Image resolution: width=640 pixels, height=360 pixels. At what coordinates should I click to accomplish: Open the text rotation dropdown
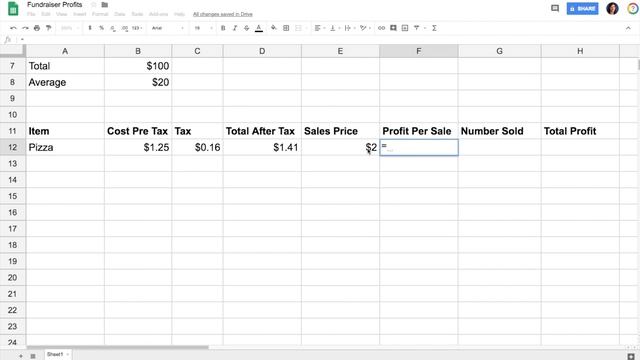pos(364,28)
